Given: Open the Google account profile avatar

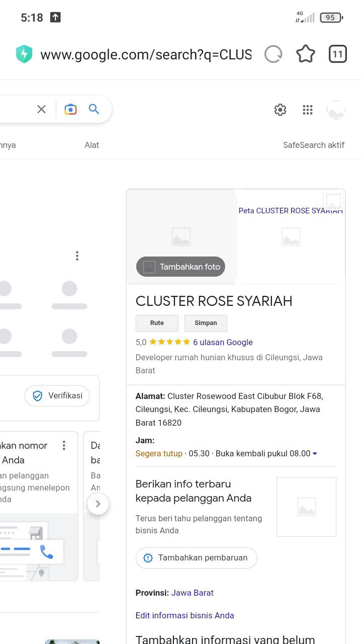Looking at the screenshot, I should pos(336,110).
